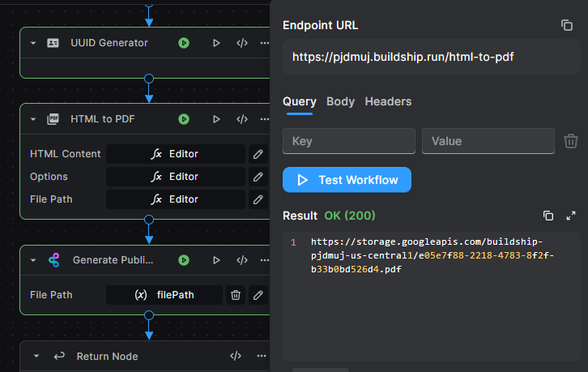
Task: Open more options for HTML to PDF node
Action: pos(264,119)
